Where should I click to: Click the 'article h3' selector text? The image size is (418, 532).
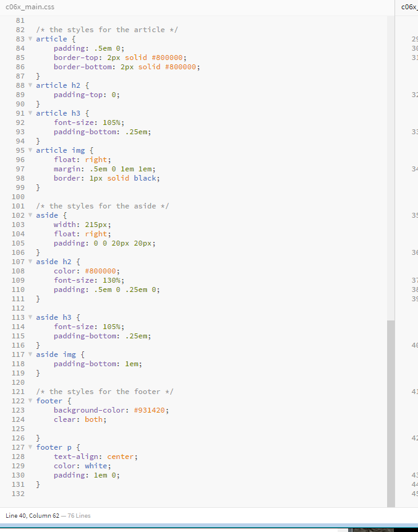[58, 113]
